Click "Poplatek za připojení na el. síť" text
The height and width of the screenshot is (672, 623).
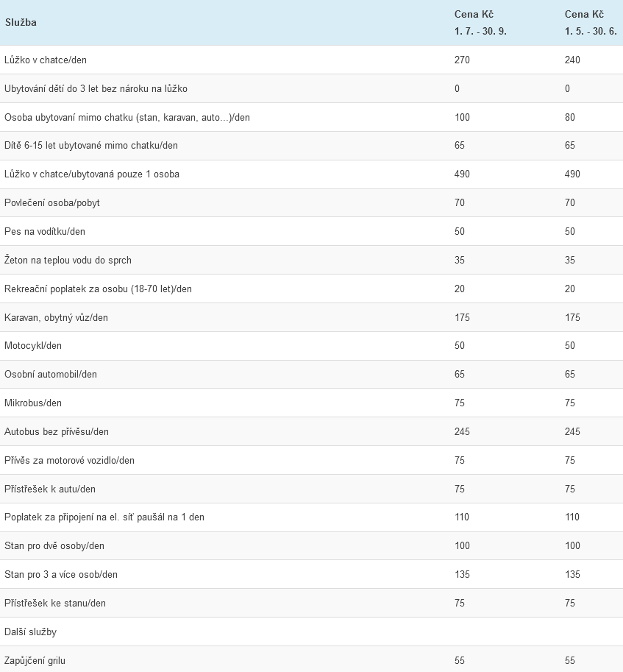point(104,517)
